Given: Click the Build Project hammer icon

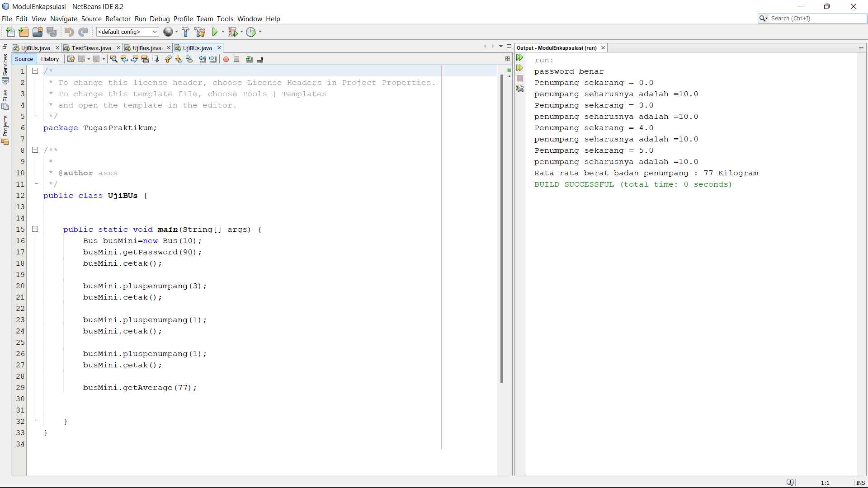Looking at the screenshot, I should [x=185, y=32].
